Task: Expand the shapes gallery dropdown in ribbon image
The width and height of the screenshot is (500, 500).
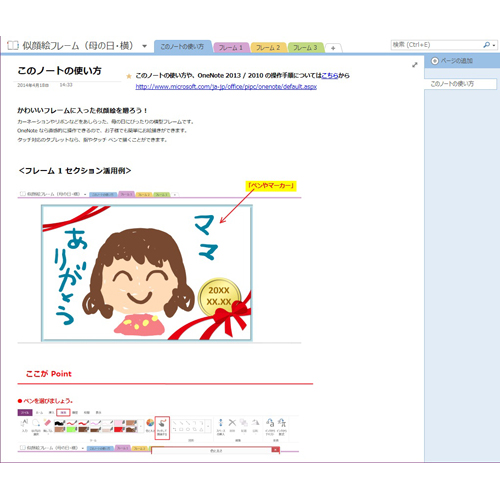Action: pyautogui.click(x=208, y=426)
